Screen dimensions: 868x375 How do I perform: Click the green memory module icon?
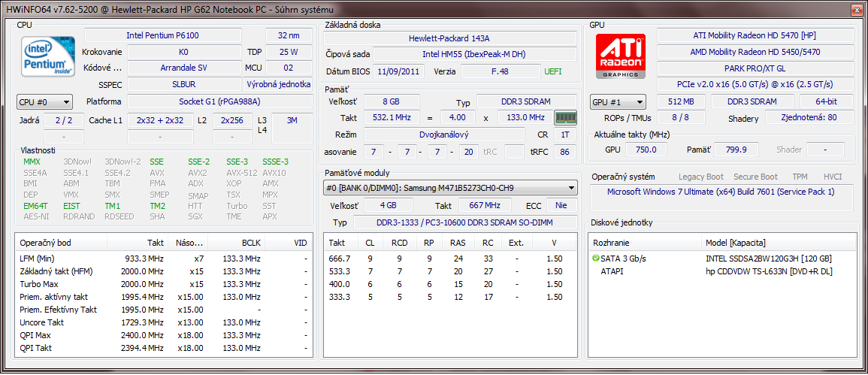point(566,118)
